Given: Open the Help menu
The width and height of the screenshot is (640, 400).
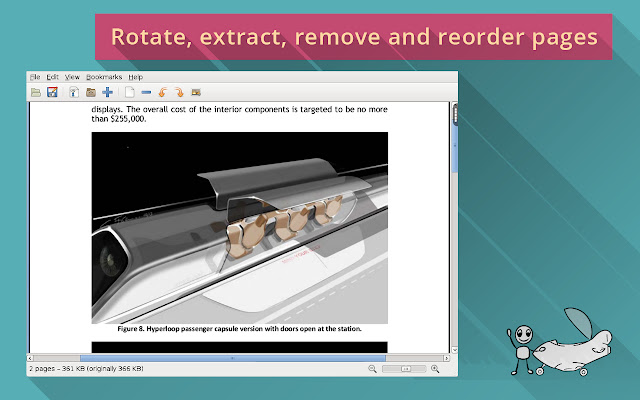Looking at the screenshot, I should [135, 77].
